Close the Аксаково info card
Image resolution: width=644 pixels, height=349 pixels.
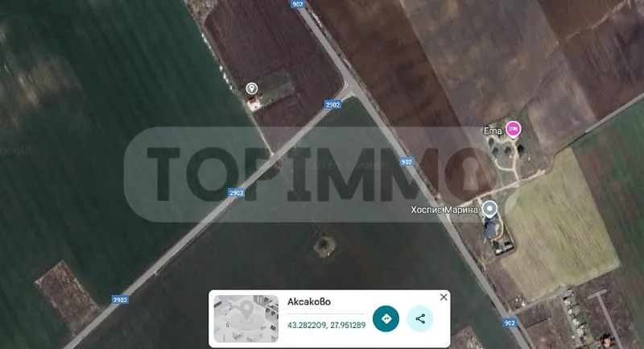(444, 297)
